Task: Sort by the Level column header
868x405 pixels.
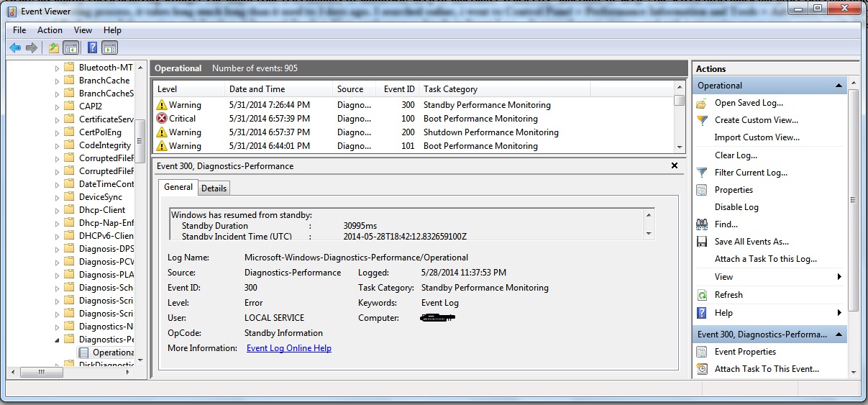Action: pos(189,89)
